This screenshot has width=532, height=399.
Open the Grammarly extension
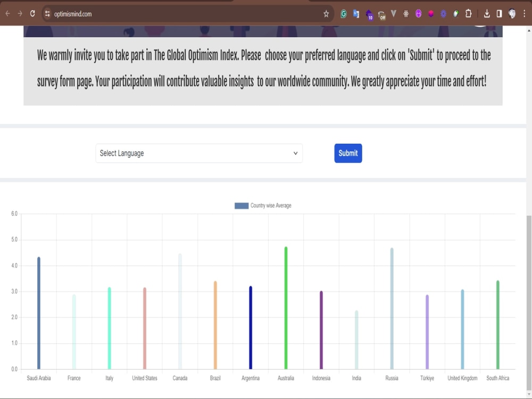[343, 14]
